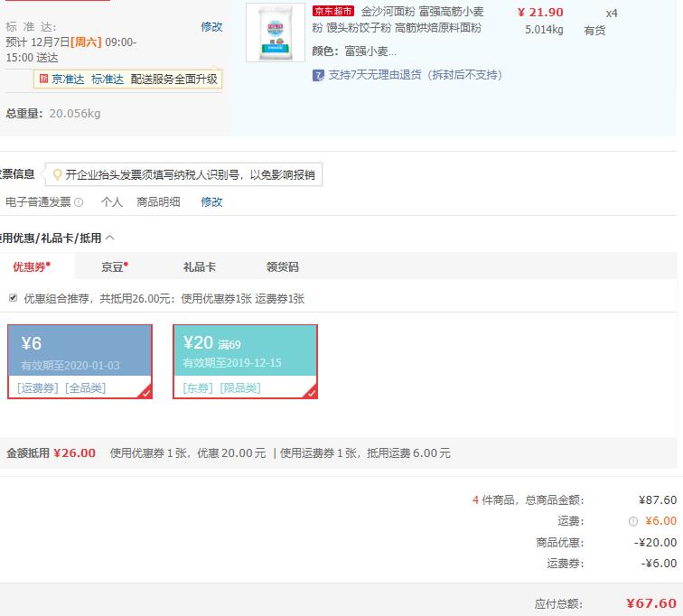This screenshot has height=616, width=683.
Task: Collapse the 使用优惠/礼品卡/抵用 section chevron
Action: point(110,238)
